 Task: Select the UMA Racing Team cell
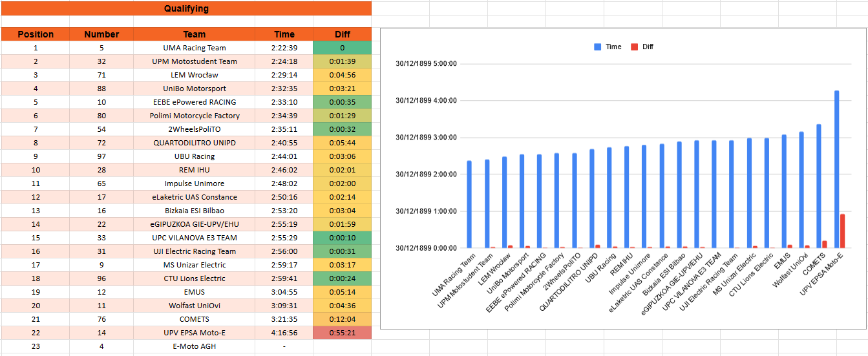tap(195, 48)
